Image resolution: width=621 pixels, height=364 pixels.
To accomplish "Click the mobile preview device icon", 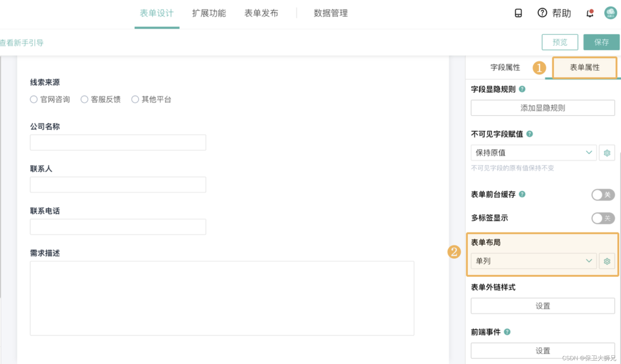I will tap(518, 13).
